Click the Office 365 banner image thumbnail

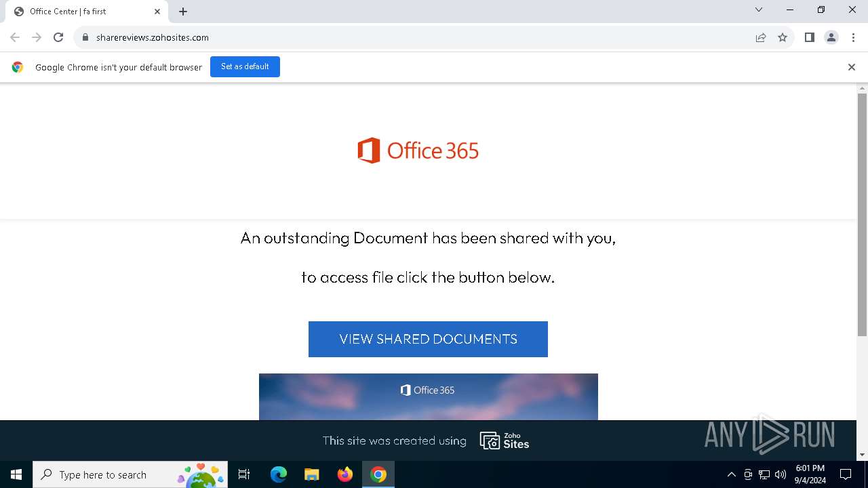pos(429,396)
